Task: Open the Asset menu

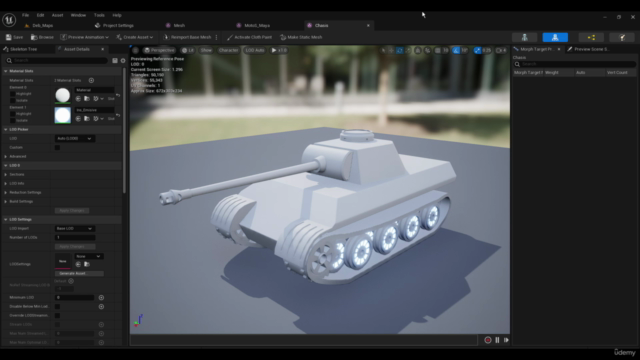Action: pos(57,15)
